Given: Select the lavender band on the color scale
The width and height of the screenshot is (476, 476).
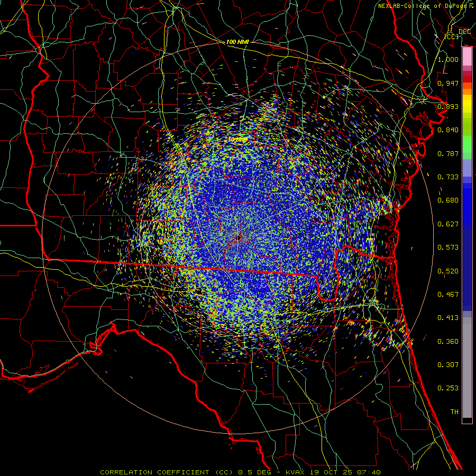Looking at the screenshot, I should pyautogui.click(x=467, y=168).
